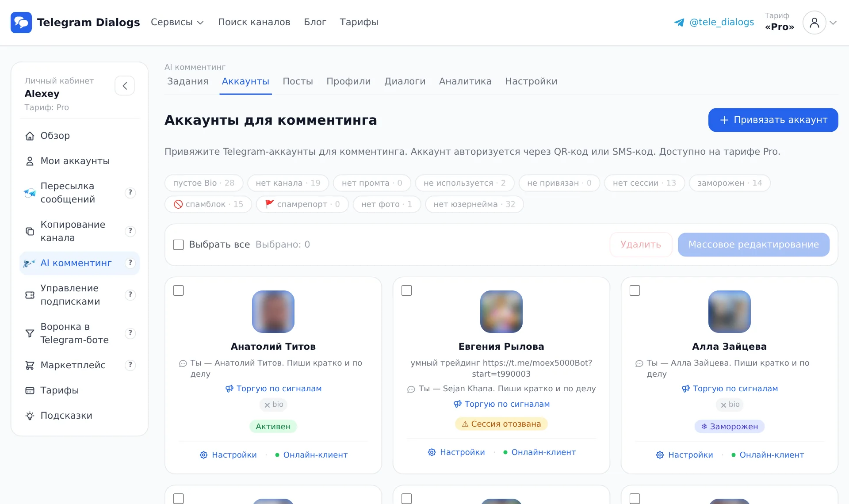The width and height of the screenshot is (849, 504).
Task: Click the Управление подписками ticket icon
Action: (30, 295)
